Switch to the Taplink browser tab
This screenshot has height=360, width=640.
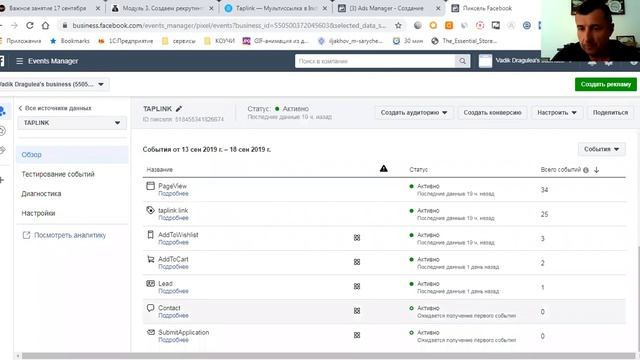click(x=276, y=8)
